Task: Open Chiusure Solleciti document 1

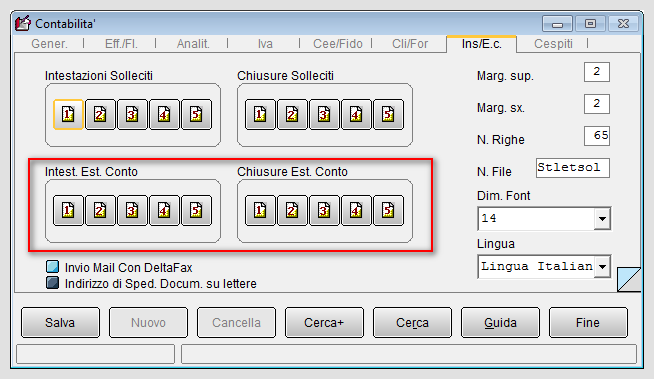Action: pyautogui.click(x=260, y=115)
